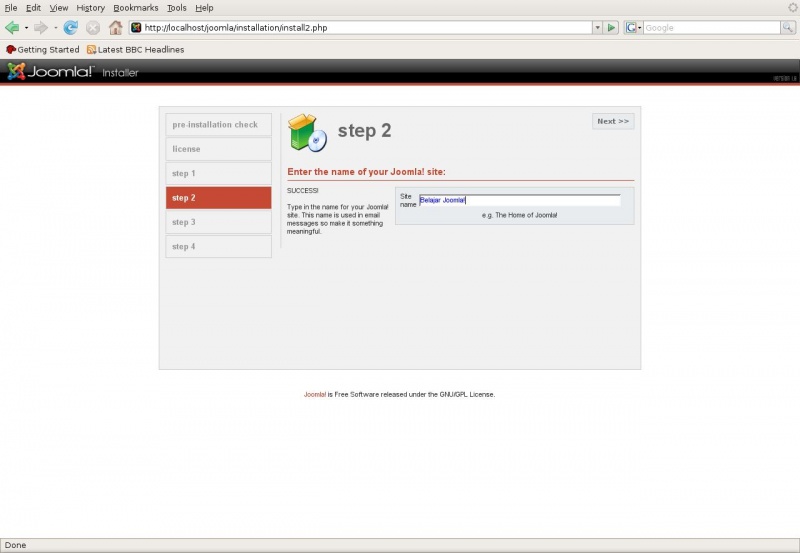The height and width of the screenshot is (553, 800).
Task: Click the Site name text field
Action: [x=519, y=200]
